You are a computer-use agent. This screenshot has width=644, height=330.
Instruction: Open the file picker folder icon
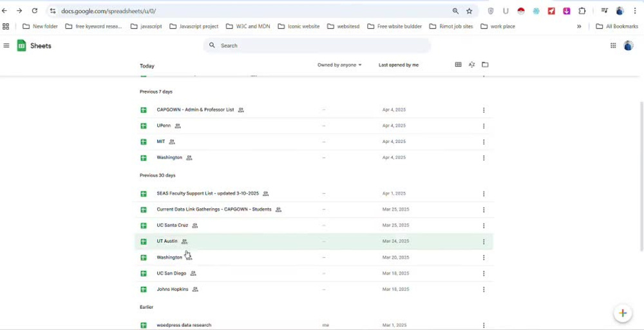[485, 64]
